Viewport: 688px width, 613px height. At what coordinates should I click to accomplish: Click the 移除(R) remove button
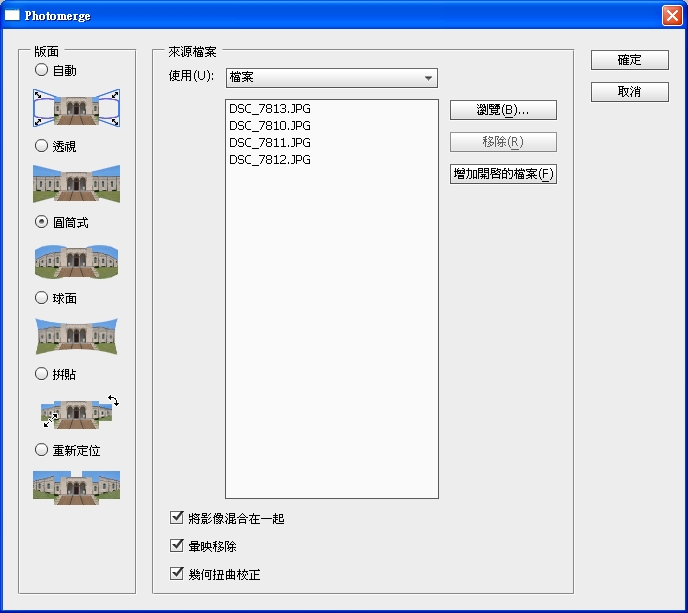pyautogui.click(x=503, y=142)
